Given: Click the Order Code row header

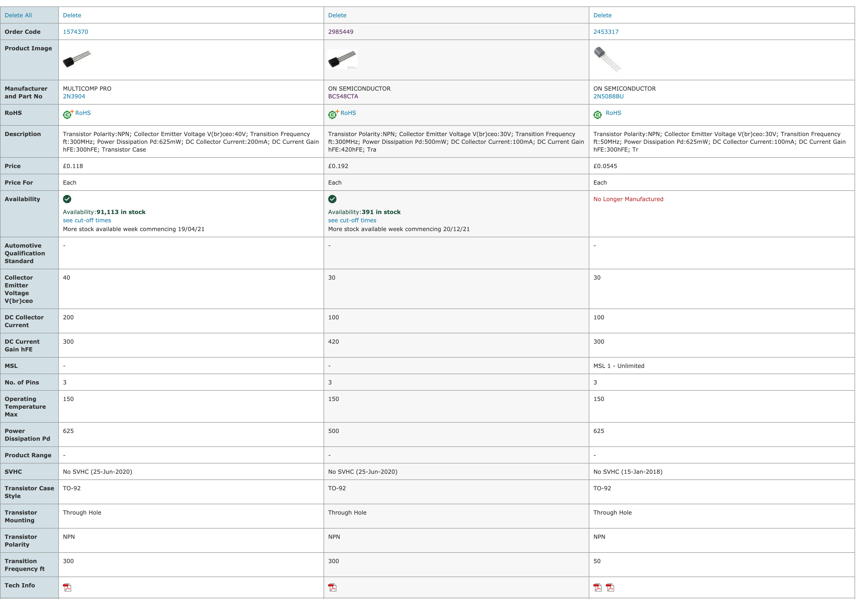Looking at the screenshot, I should [x=29, y=32].
